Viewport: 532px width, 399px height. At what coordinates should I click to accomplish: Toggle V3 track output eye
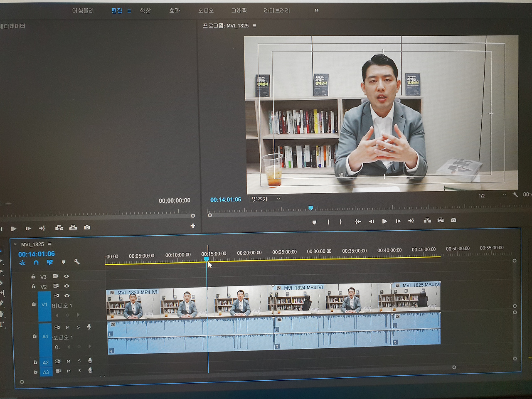[x=66, y=276]
